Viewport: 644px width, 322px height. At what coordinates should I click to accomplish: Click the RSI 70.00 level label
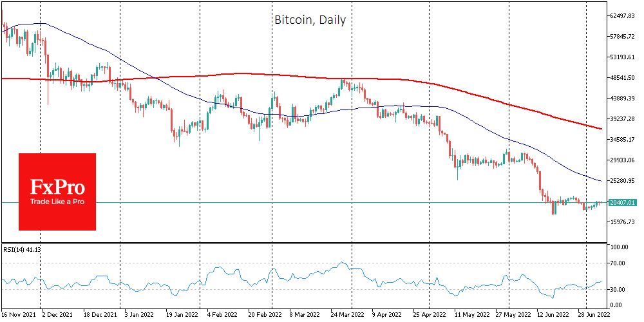[619, 263]
